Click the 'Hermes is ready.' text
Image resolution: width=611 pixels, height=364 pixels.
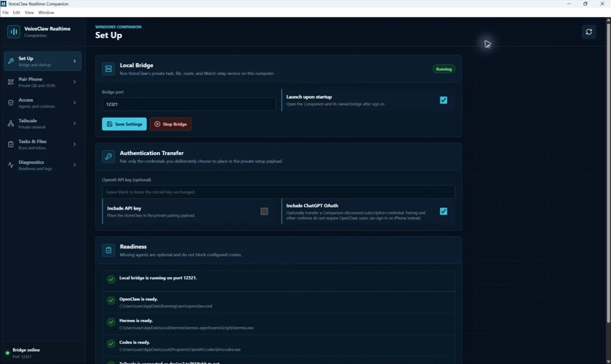(x=136, y=320)
